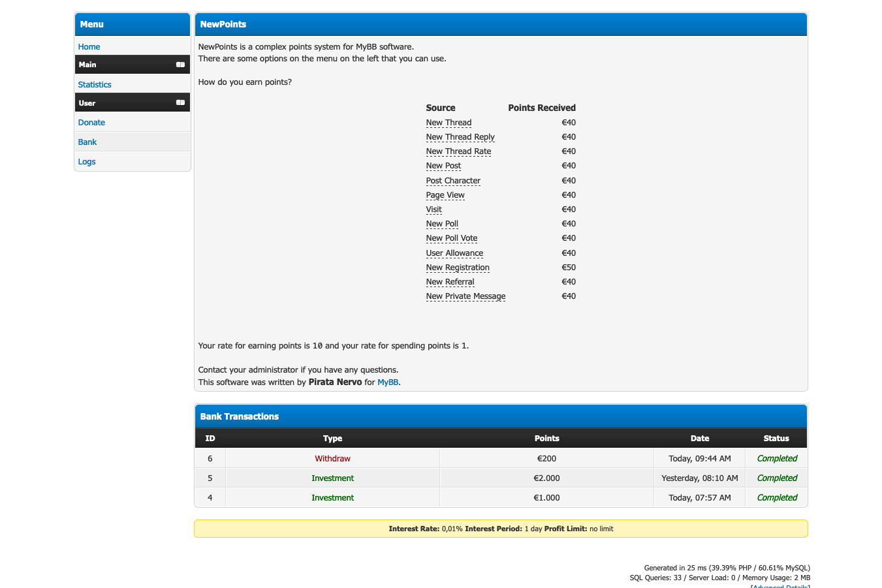Click the New Registration source label

click(x=458, y=268)
